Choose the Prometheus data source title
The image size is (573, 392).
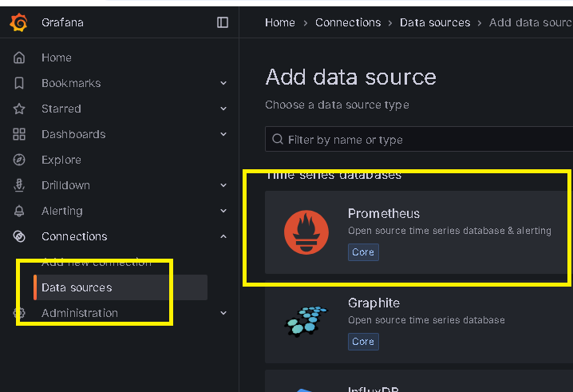(384, 213)
